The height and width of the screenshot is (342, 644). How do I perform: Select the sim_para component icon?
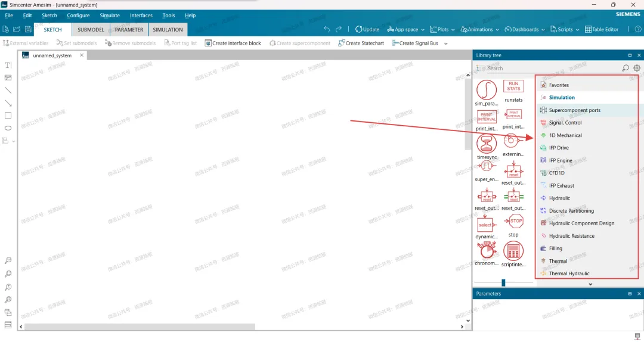487,89
